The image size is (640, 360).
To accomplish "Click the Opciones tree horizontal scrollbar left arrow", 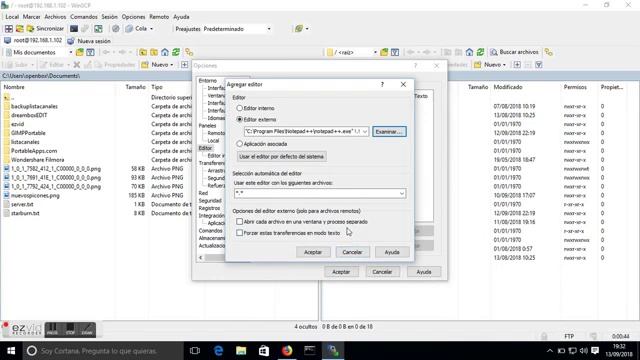I will (200, 258).
